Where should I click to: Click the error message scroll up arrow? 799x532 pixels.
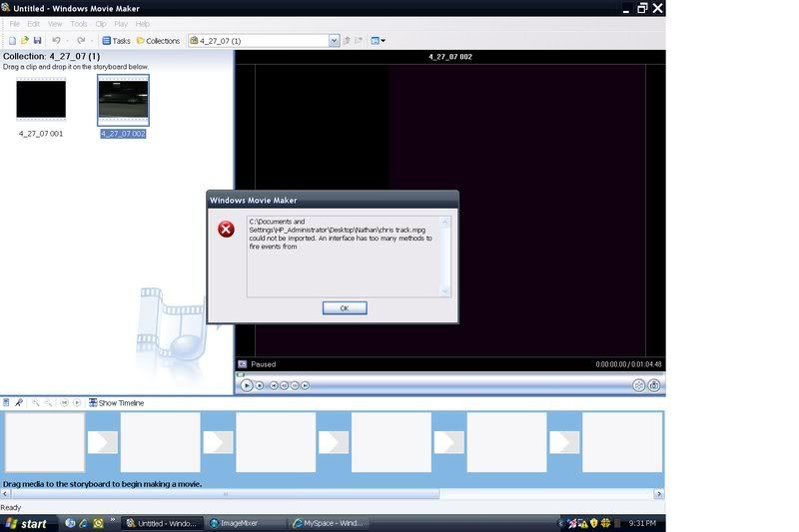click(444, 222)
